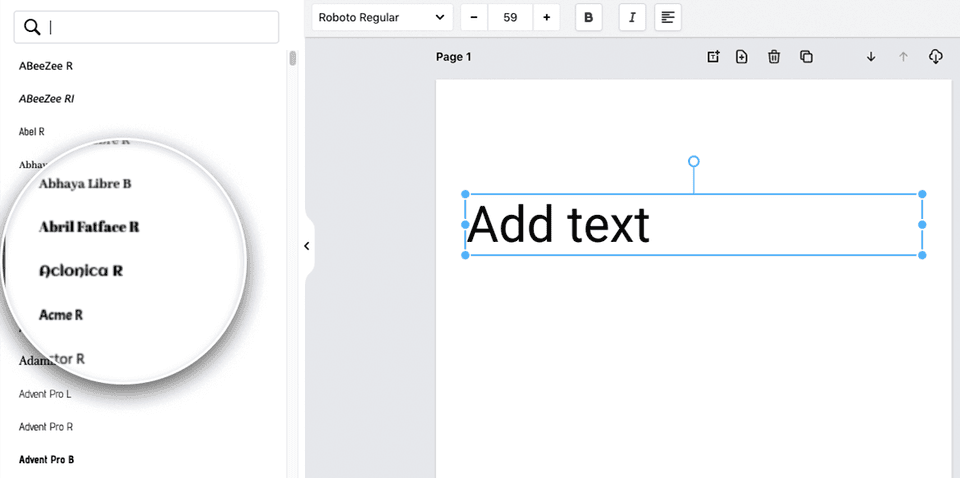Image resolution: width=960 pixels, height=478 pixels.
Task: Decrease font size with minus button
Action: (x=474, y=17)
